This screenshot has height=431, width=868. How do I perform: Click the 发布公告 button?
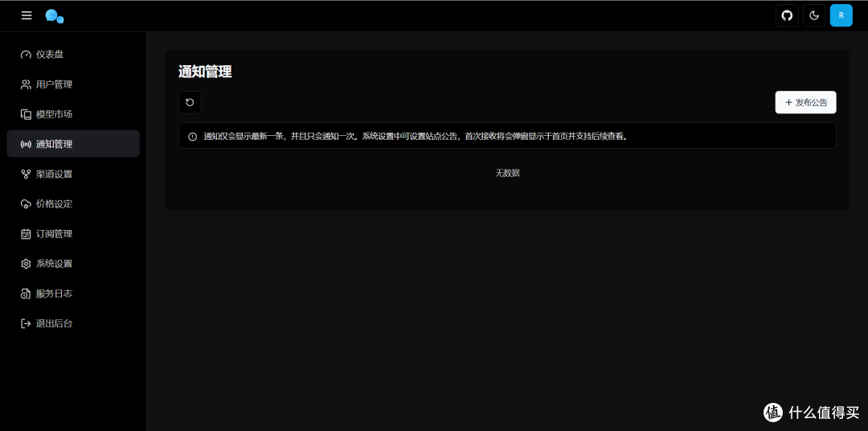pyautogui.click(x=805, y=102)
